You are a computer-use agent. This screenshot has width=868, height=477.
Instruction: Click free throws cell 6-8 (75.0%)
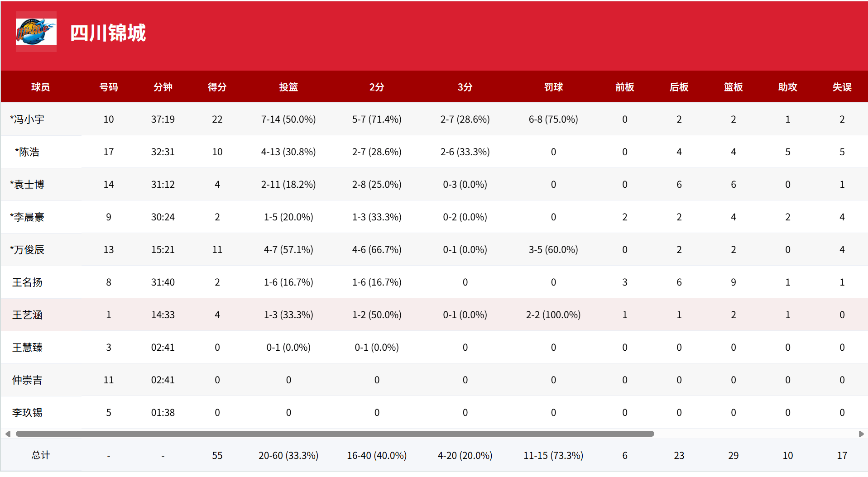click(x=553, y=119)
